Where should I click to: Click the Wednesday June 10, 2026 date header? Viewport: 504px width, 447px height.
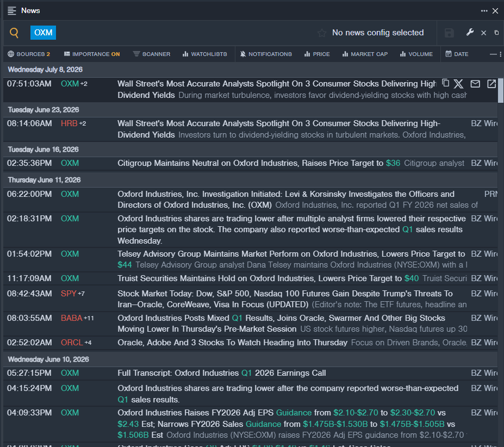pyautogui.click(x=48, y=359)
